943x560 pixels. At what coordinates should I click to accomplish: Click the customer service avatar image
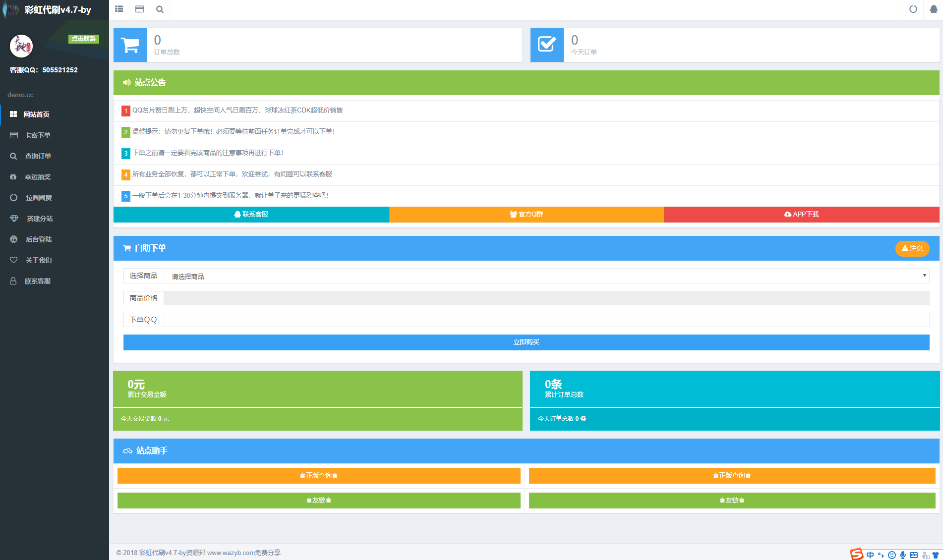tap(21, 46)
